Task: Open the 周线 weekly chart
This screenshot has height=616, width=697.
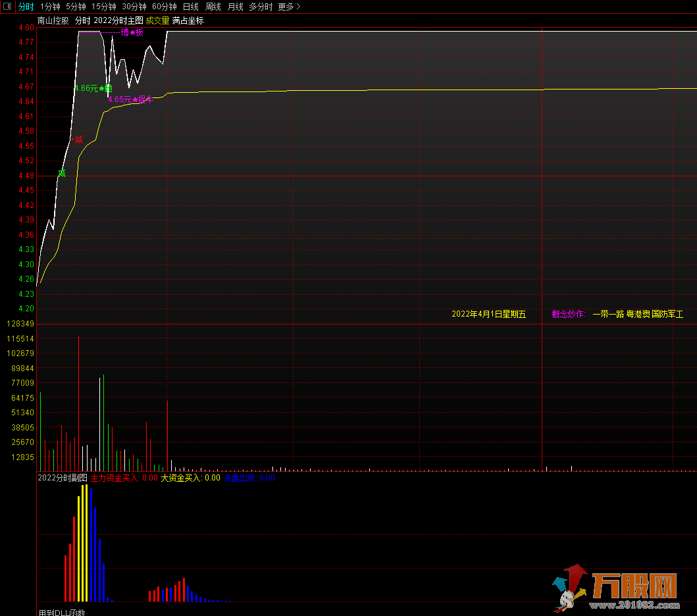Action: (213, 7)
